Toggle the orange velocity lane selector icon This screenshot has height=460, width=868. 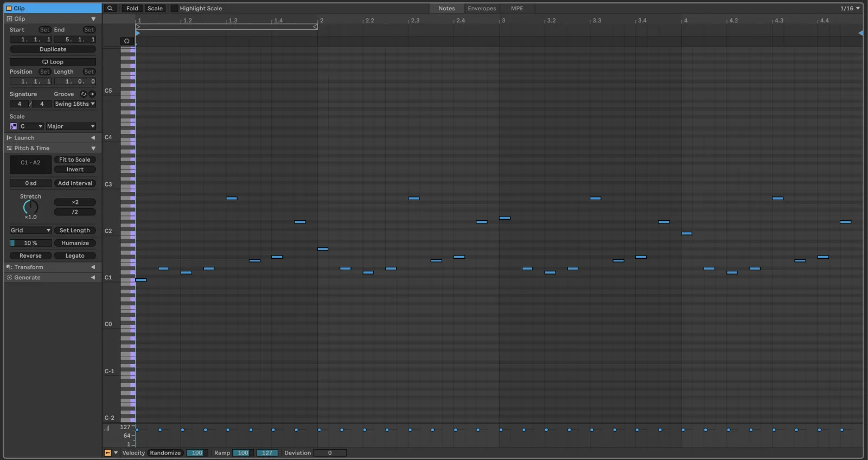click(107, 452)
